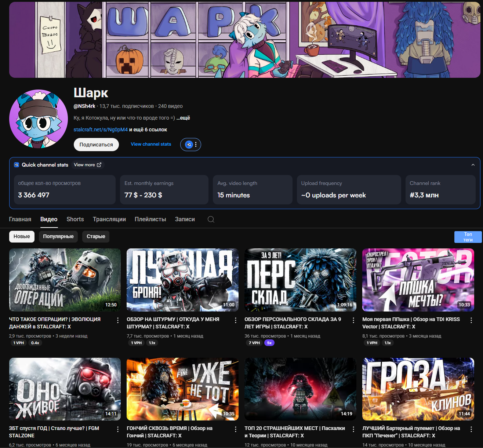
Task: Open options menu for ЛУЧШИЙ Бартерный пулемет video
Action: click(x=471, y=429)
